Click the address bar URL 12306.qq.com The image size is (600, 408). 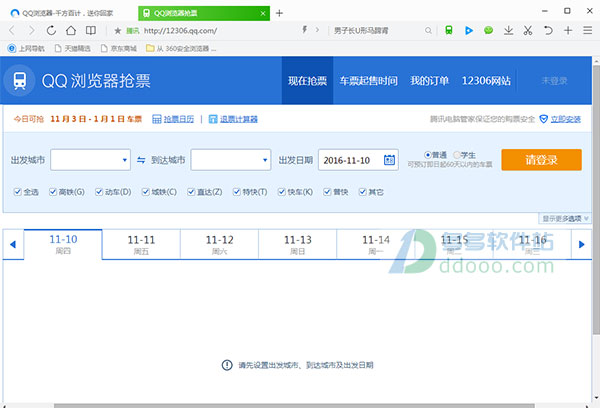coord(181,31)
